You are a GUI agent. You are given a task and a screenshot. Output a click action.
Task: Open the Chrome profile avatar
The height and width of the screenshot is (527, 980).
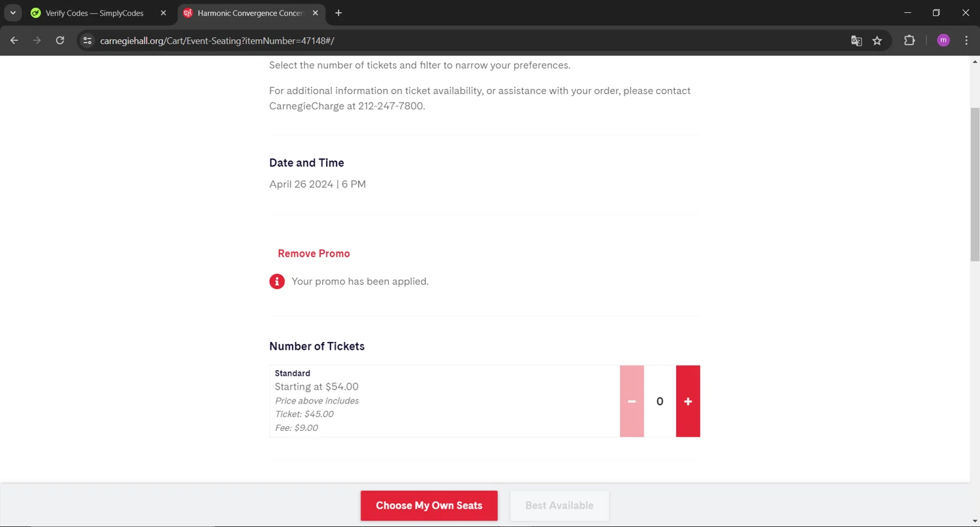(943, 41)
